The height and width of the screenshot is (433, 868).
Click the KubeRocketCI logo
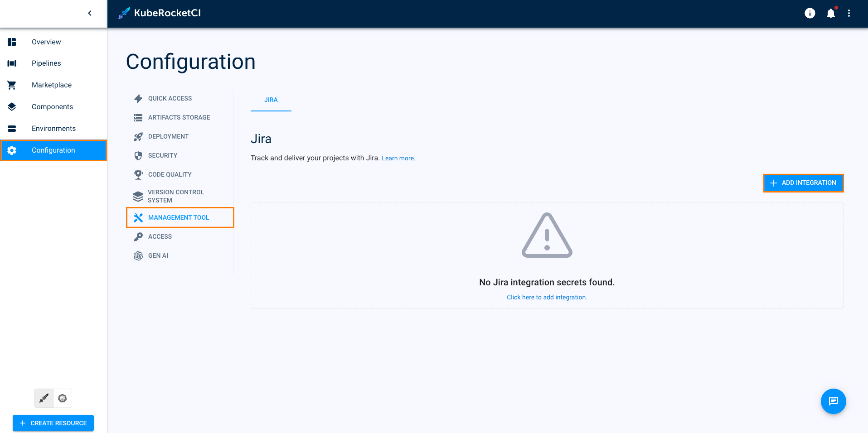click(x=160, y=13)
